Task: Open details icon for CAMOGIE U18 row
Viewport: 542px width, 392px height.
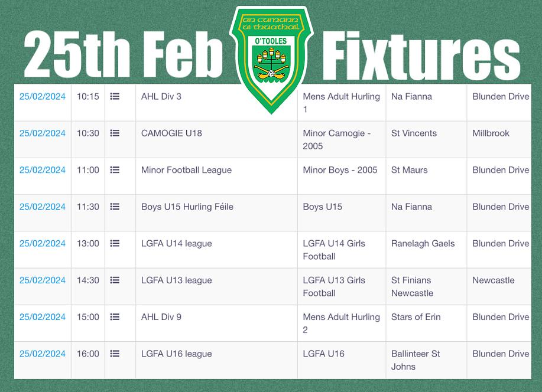Action: 115,133
